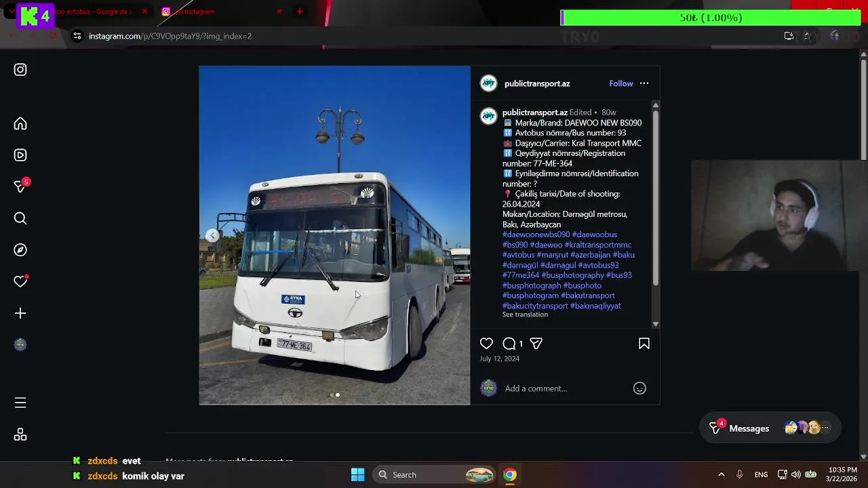Open Notifications heart in sidebar

[x=20, y=281]
